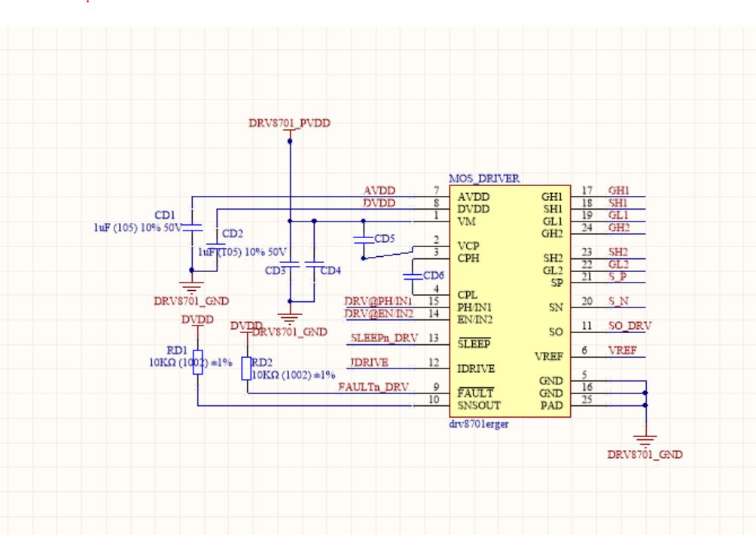Click the SP pin name inside the chip
756x535 pixels.
557,283
